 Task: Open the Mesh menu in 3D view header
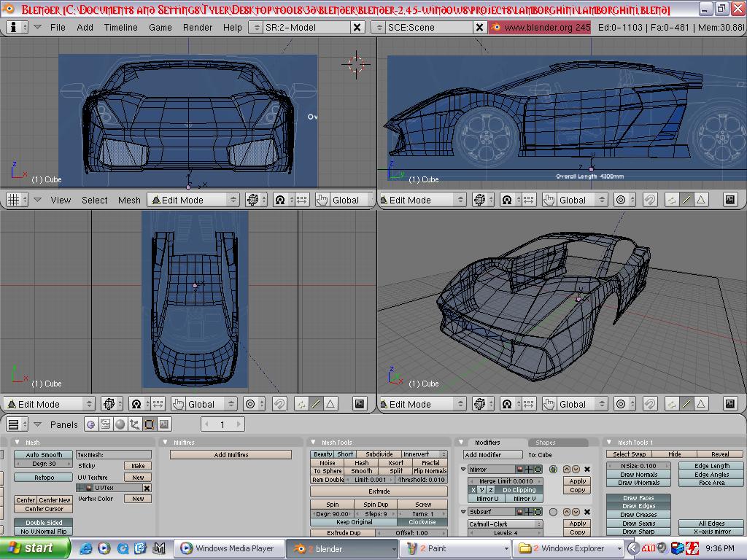pyautogui.click(x=129, y=200)
